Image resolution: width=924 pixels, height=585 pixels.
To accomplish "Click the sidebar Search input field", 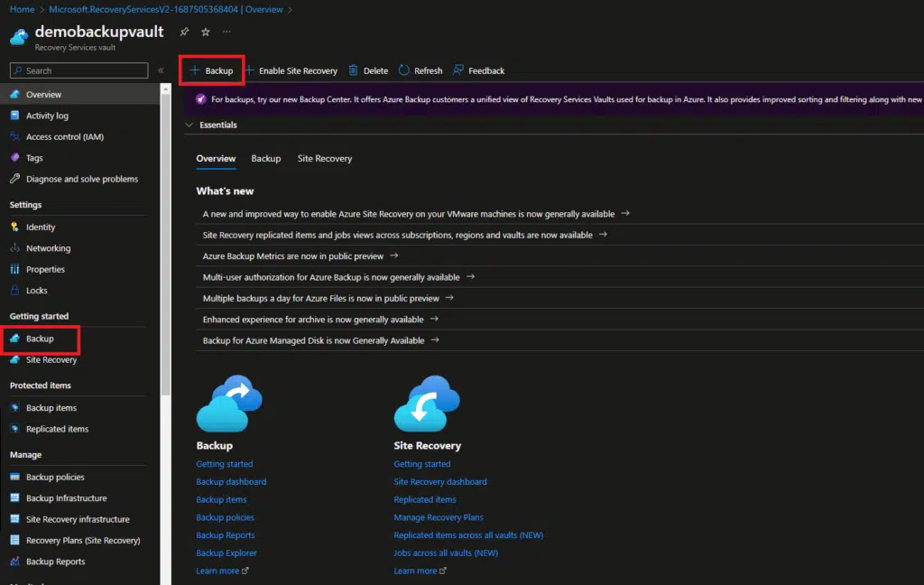I will tap(79, 70).
